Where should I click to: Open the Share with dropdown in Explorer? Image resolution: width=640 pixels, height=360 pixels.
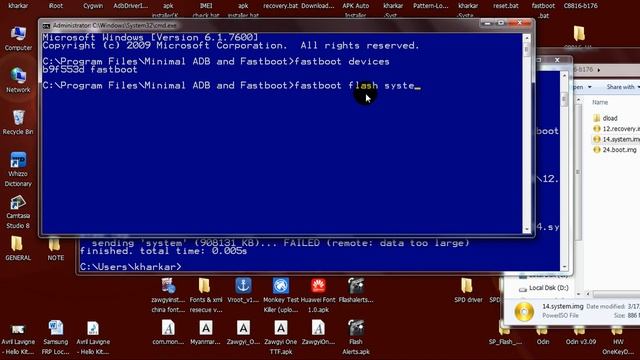(622, 87)
